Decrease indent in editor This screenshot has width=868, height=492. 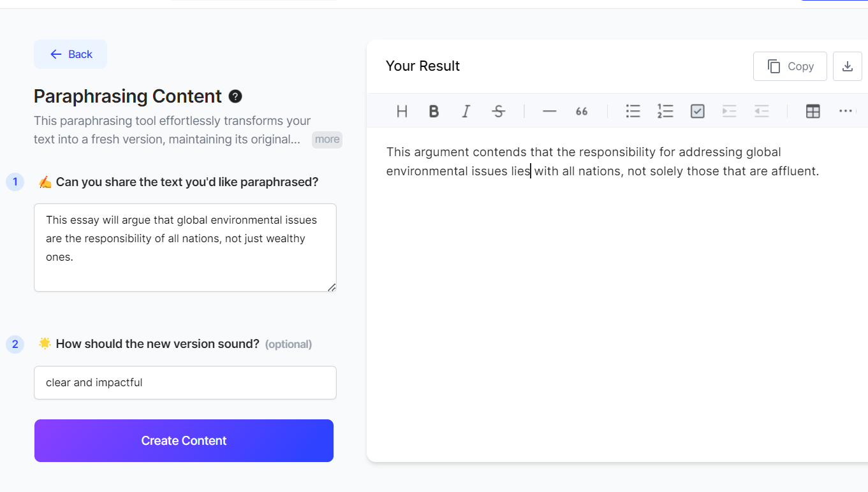(761, 112)
